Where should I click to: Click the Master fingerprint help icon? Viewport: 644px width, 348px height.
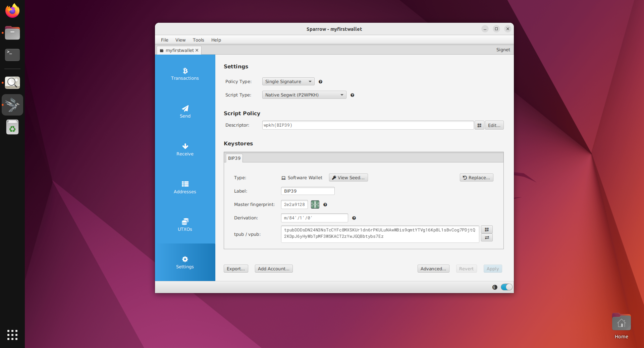(x=325, y=205)
